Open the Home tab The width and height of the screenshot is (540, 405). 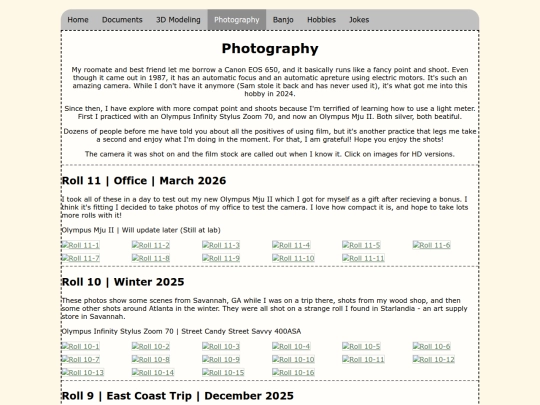click(78, 20)
